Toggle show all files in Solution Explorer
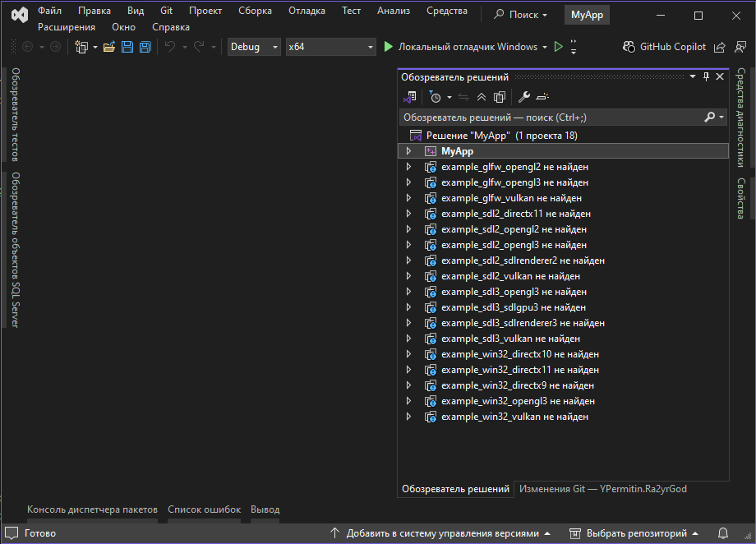756x544 pixels. pos(500,97)
